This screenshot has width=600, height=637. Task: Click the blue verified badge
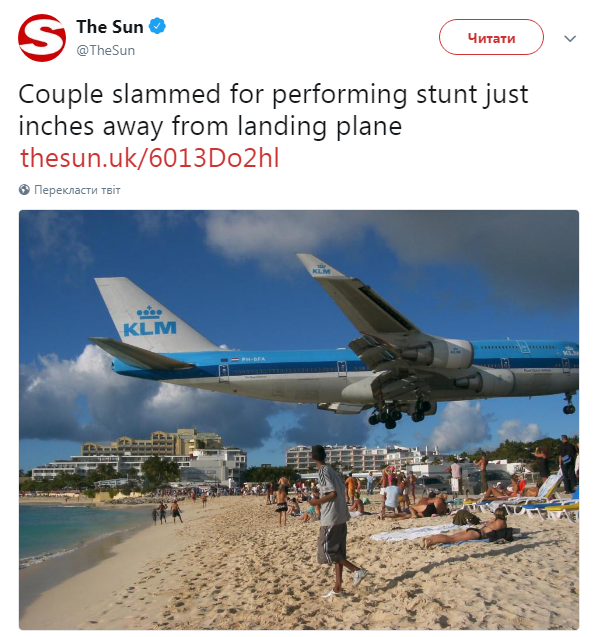coord(157,26)
